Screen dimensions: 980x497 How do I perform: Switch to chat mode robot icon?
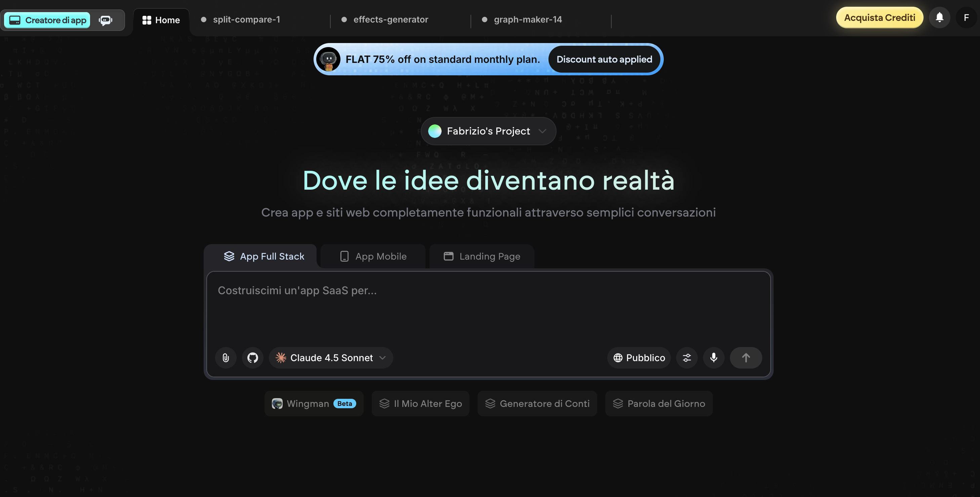point(106,20)
